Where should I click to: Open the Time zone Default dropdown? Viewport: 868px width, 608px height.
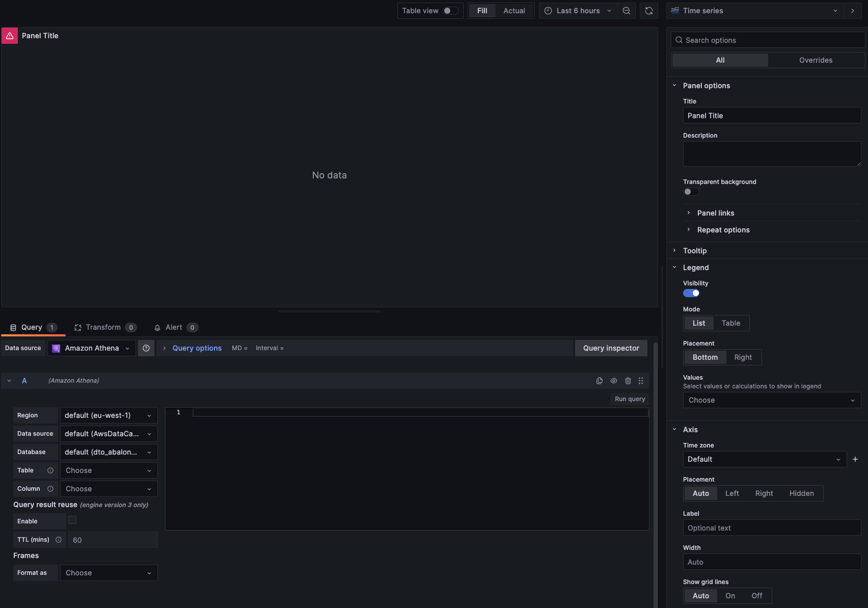765,459
